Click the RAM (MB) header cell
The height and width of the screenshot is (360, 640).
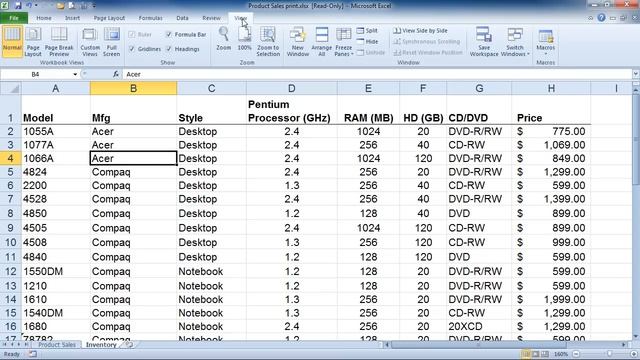(x=368, y=110)
